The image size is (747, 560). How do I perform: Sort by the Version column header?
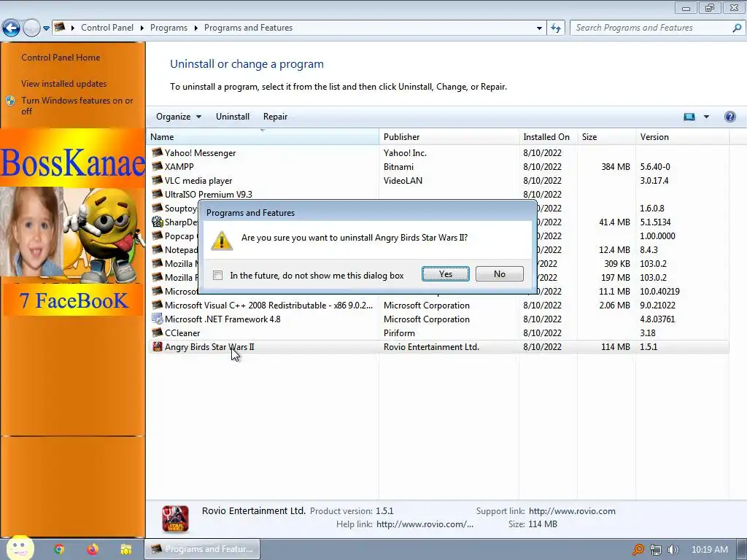point(682,136)
